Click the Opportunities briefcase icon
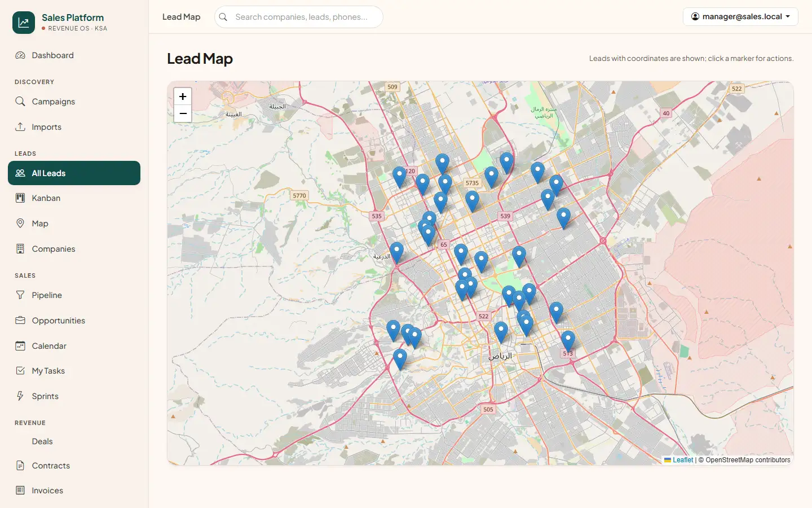The height and width of the screenshot is (508, 812). (20, 321)
